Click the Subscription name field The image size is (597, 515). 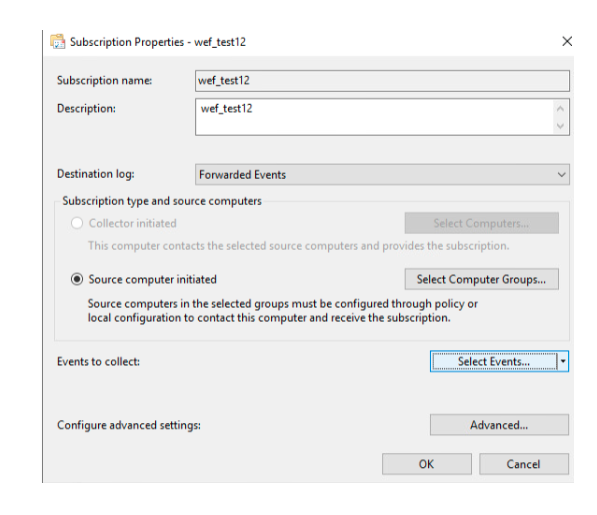tap(382, 81)
